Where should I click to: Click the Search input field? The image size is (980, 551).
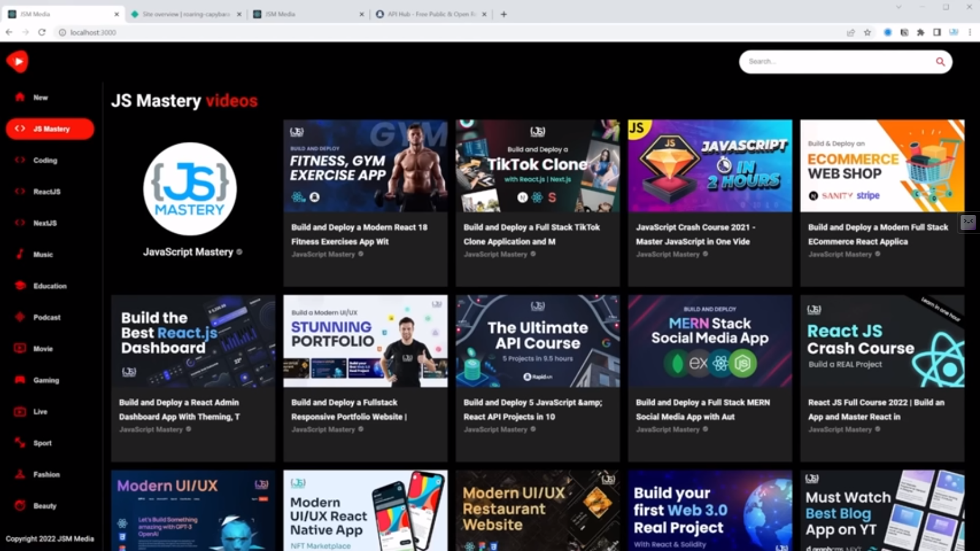tap(838, 61)
